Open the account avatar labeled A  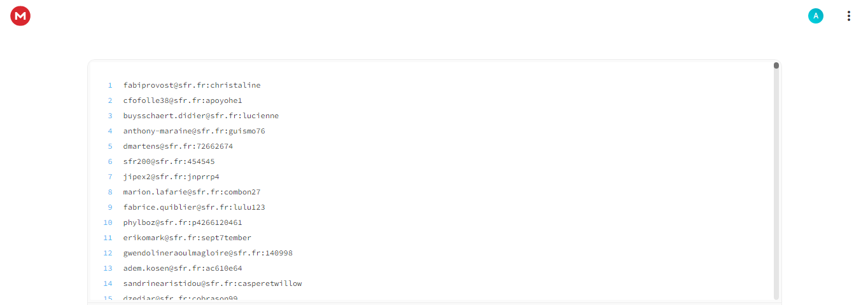[815, 16]
